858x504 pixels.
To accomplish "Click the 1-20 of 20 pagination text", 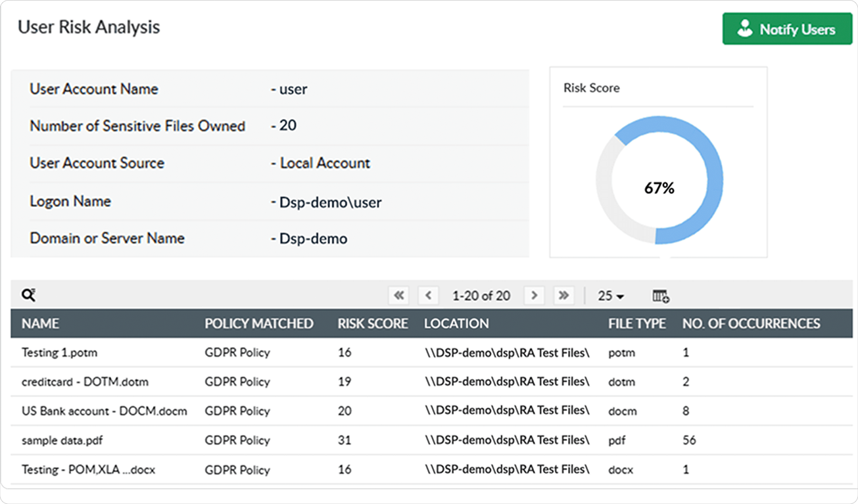I will [481, 296].
